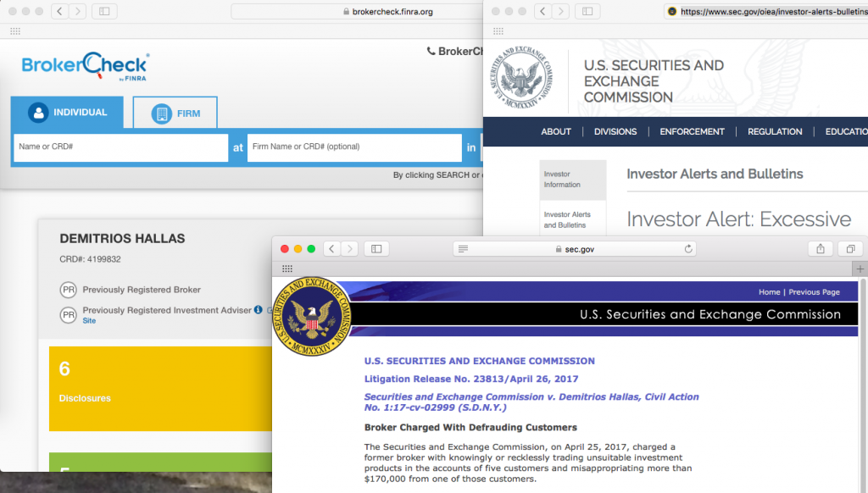Open the DIVISIONS menu on SEC site

coord(615,131)
